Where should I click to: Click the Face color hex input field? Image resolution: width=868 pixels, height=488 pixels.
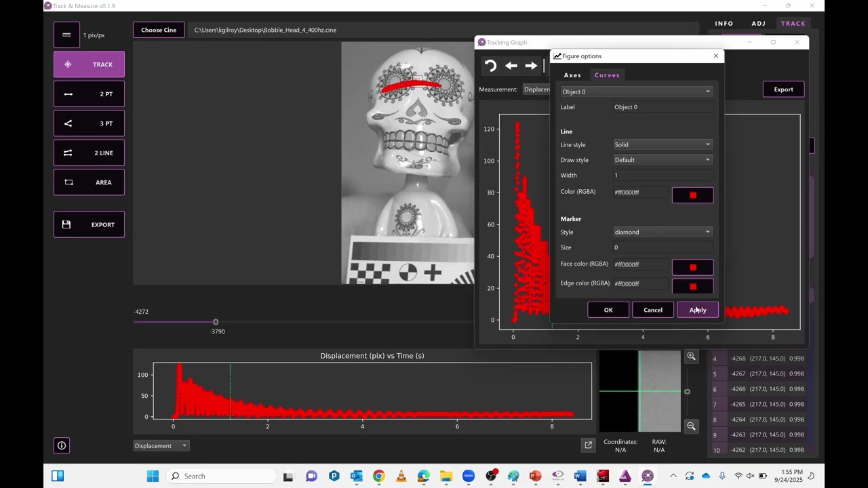[640, 264]
